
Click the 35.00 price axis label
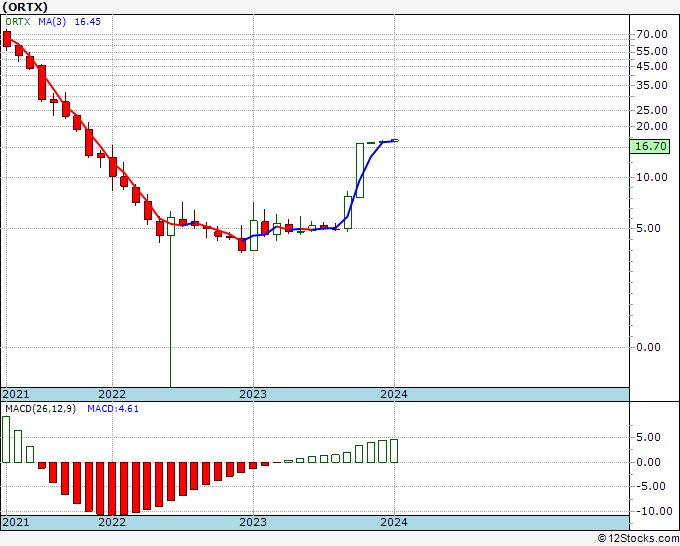click(x=652, y=85)
